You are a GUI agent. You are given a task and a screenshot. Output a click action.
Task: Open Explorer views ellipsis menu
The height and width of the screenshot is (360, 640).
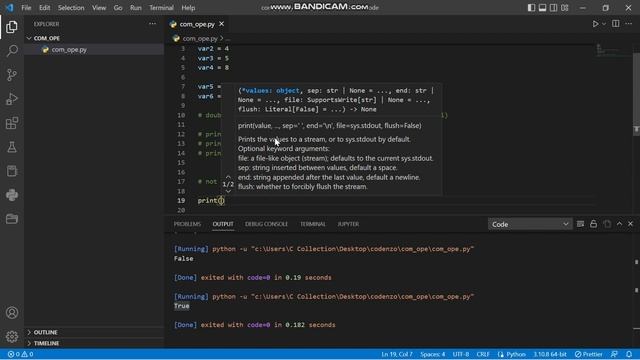152,24
